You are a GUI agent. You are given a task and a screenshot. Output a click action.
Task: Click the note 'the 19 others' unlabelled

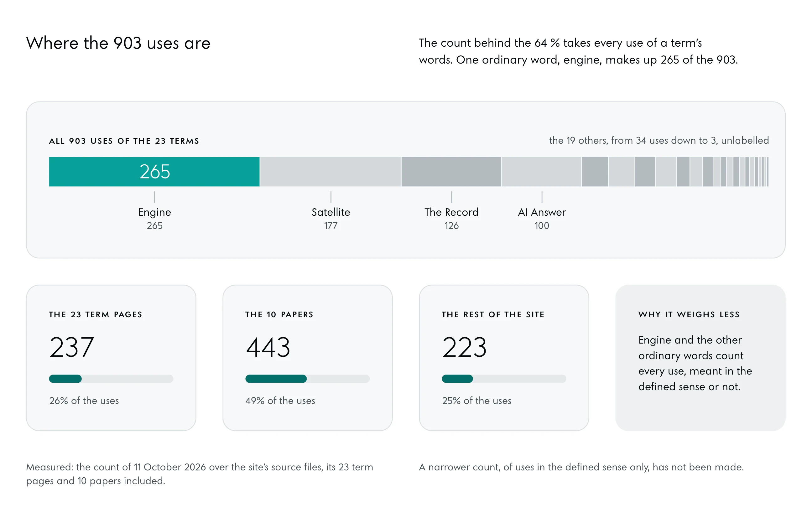(659, 140)
